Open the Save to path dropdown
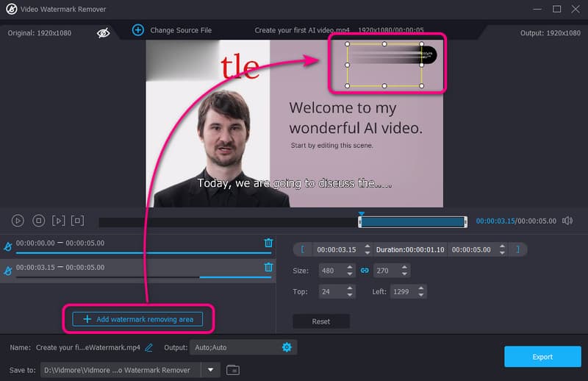The image size is (588, 381). point(210,370)
